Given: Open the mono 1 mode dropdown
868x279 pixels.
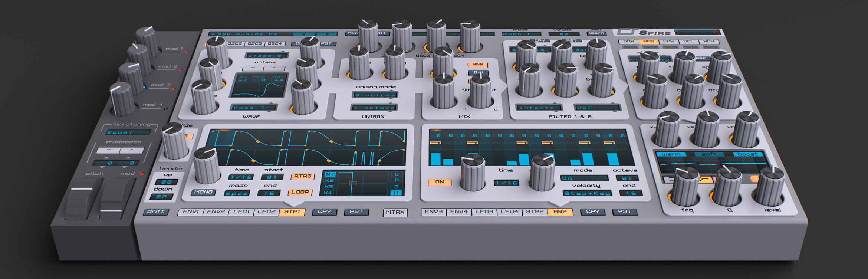Looking at the screenshot, I should [x=521, y=34].
